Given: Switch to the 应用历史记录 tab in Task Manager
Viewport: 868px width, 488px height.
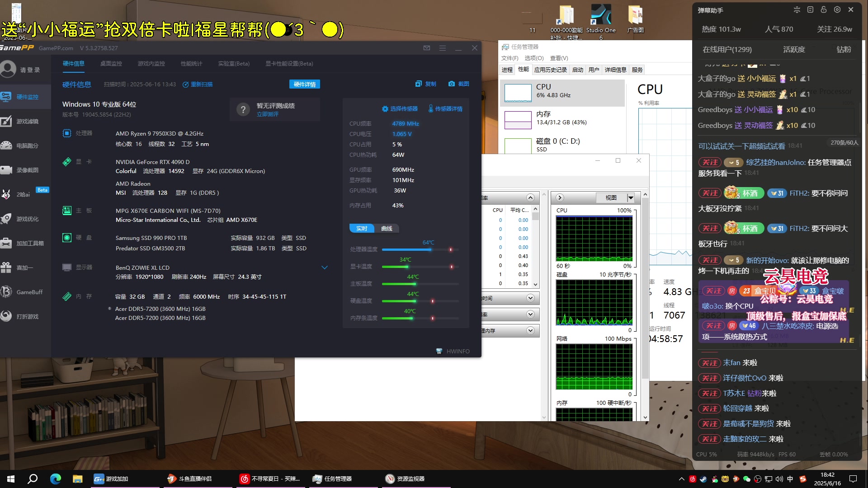Looking at the screenshot, I should (551, 70).
